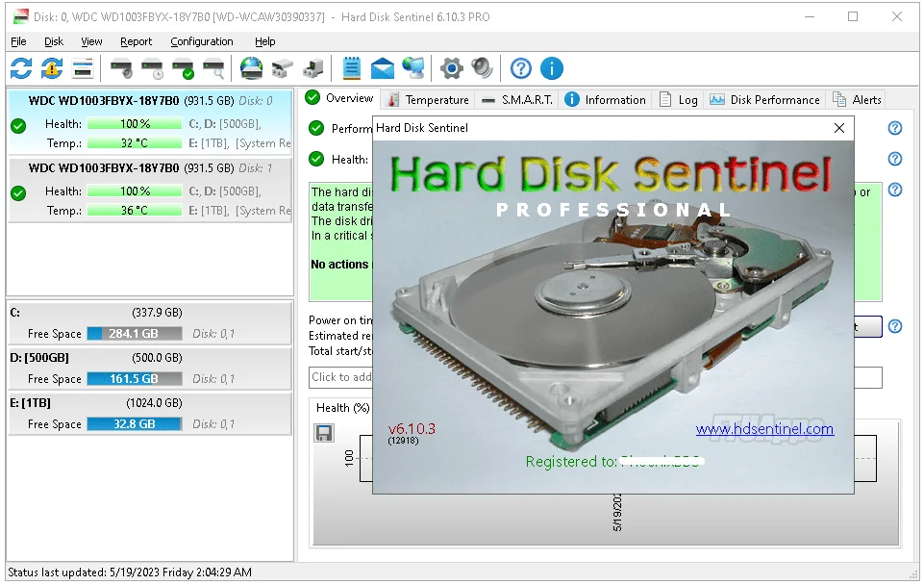Open the gear configuration icon
The image size is (924, 585).
coord(451,68)
